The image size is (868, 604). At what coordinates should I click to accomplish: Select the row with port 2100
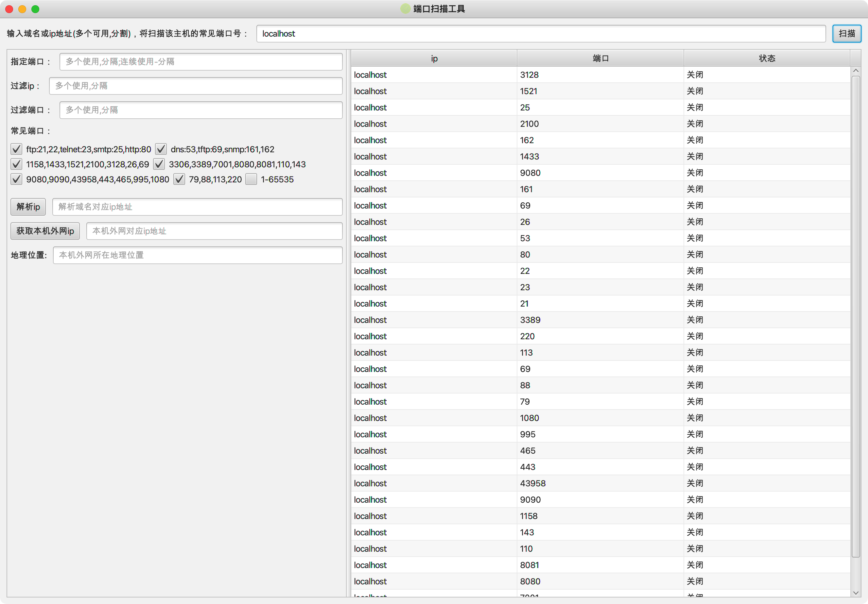click(600, 124)
